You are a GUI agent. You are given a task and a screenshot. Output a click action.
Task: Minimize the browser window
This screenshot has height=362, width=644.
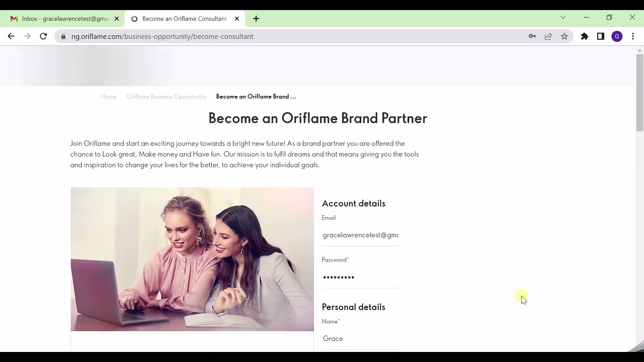pyautogui.click(x=586, y=18)
